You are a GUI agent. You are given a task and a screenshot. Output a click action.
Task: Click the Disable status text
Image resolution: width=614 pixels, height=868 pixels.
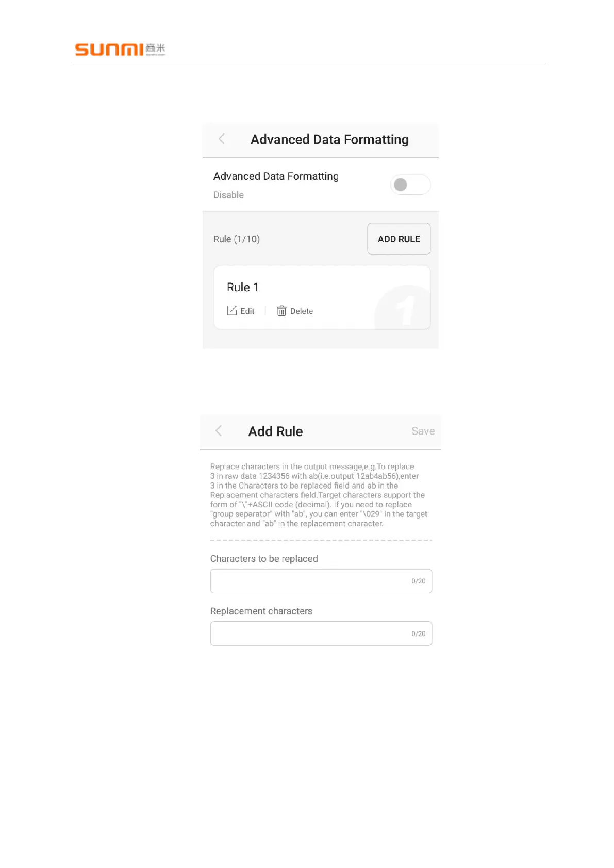coord(228,195)
